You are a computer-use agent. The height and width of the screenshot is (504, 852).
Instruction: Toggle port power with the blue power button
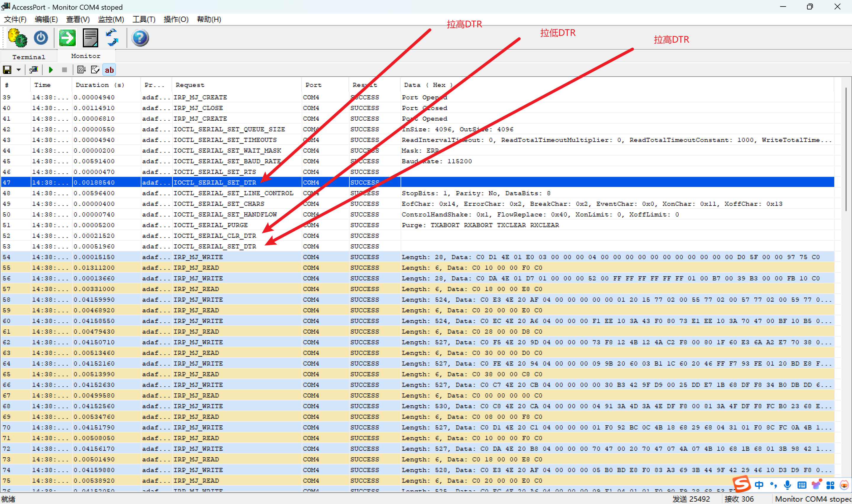tap(41, 38)
